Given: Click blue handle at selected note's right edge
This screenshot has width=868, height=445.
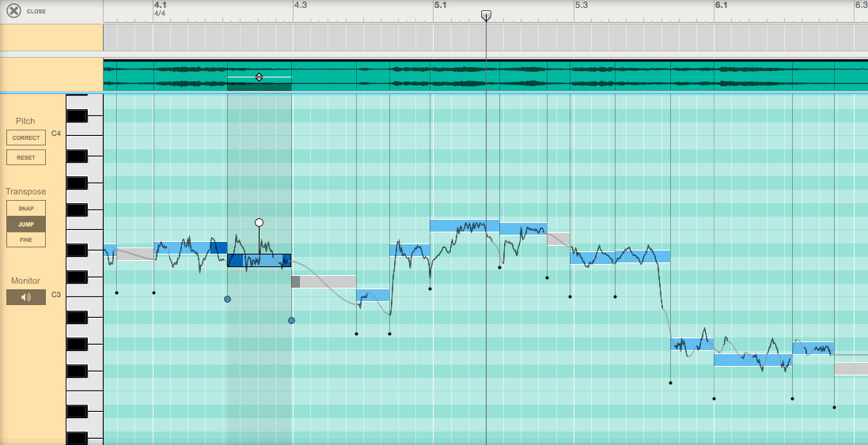Looking at the screenshot, I should (x=291, y=320).
